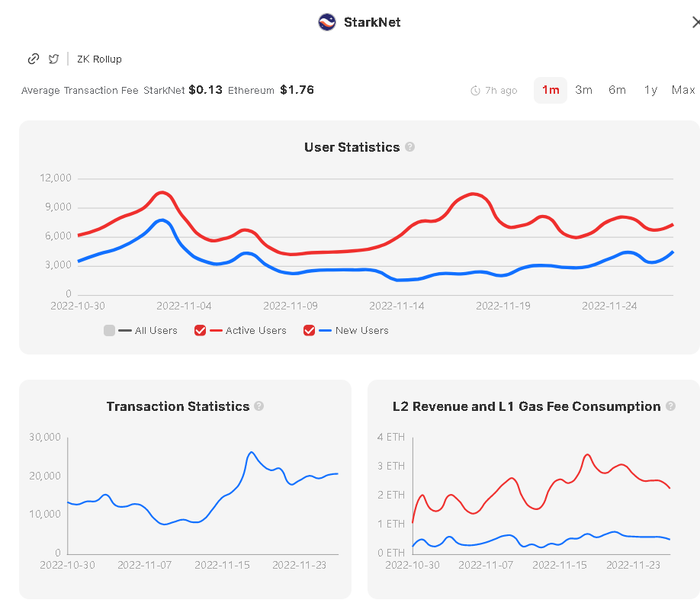Enable the All Users checkbox

[109, 330]
